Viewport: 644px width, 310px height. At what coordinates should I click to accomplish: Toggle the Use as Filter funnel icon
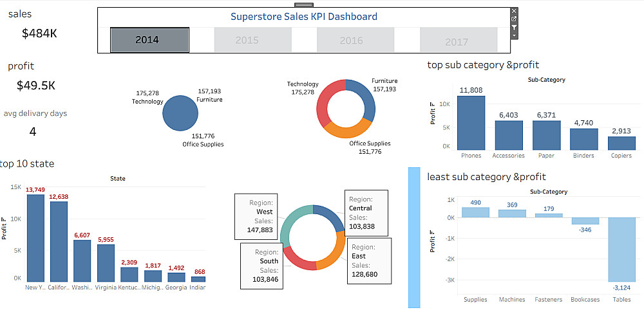[x=514, y=28]
